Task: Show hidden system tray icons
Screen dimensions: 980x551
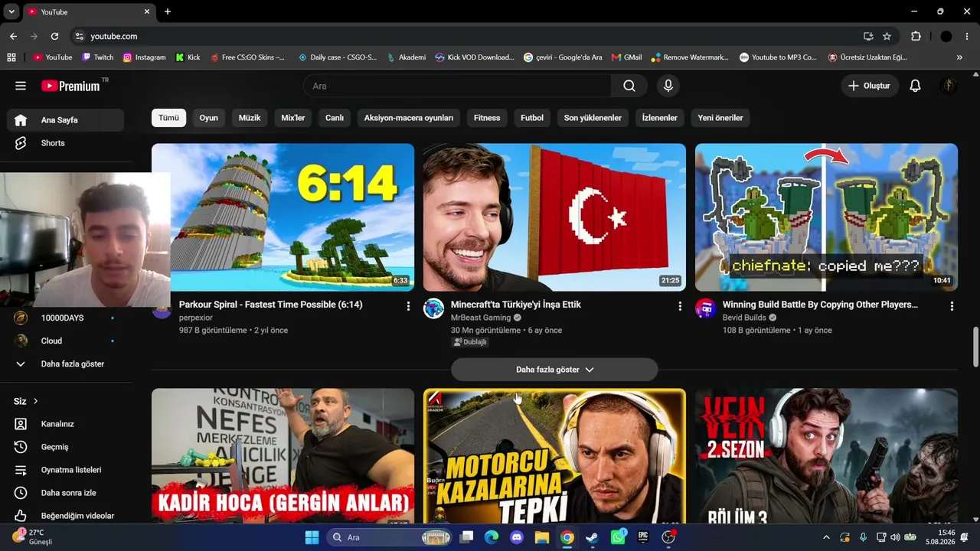Action: [x=826, y=537]
